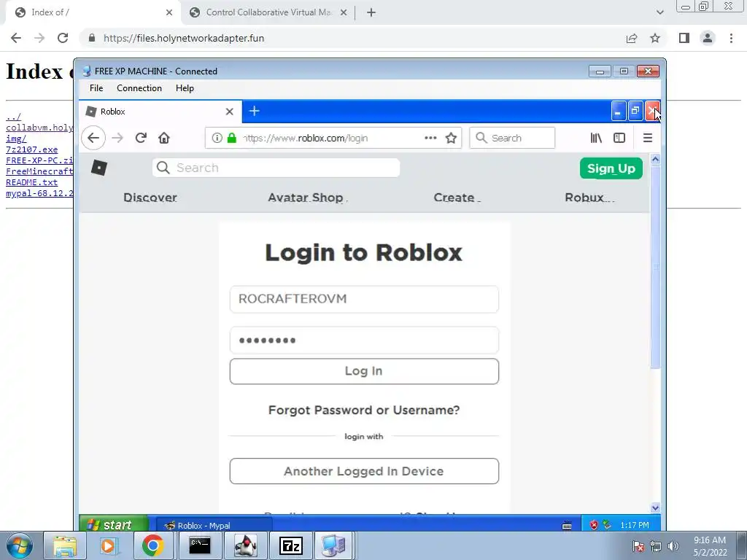The image size is (747, 560).
Task: Open Chrome's three-dot menu
Action: pyautogui.click(x=731, y=38)
